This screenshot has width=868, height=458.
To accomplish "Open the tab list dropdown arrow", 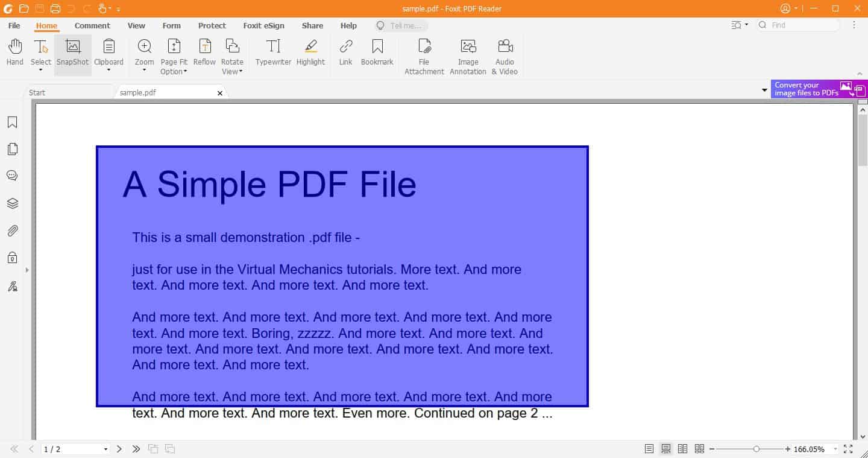I will click(x=764, y=91).
